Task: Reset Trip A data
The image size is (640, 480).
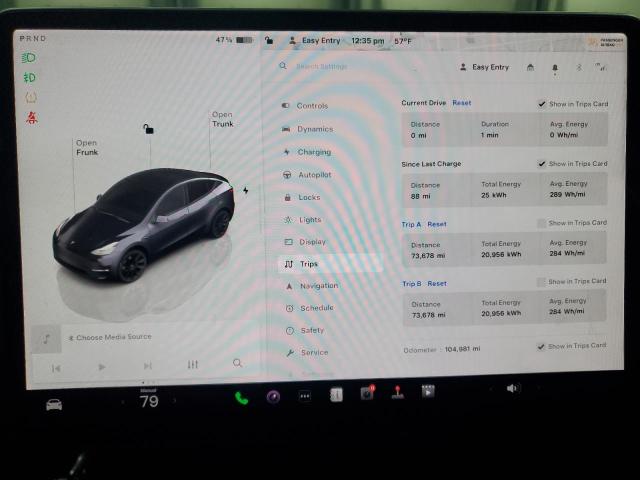Action: [x=437, y=224]
